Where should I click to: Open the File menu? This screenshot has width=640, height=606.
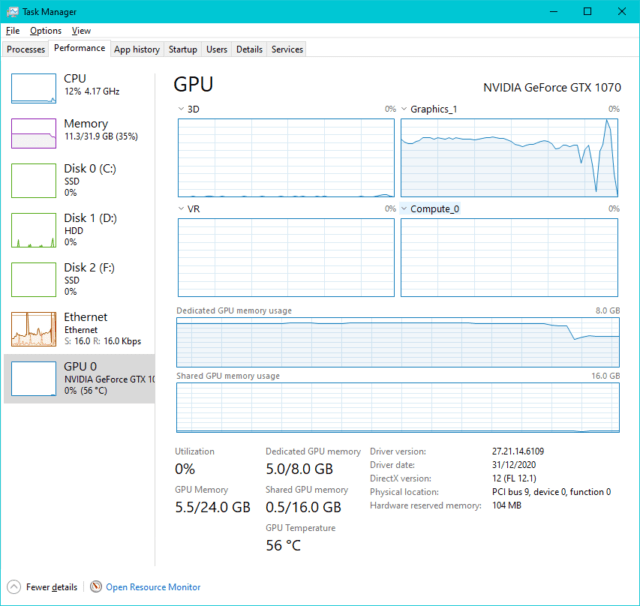pos(13,31)
